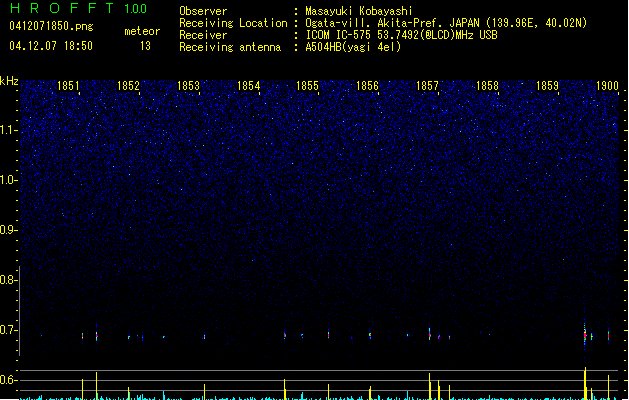The image size is (629, 400).
Task: Click the 1855 time axis marker
Action: pyautogui.click(x=307, y=86)
